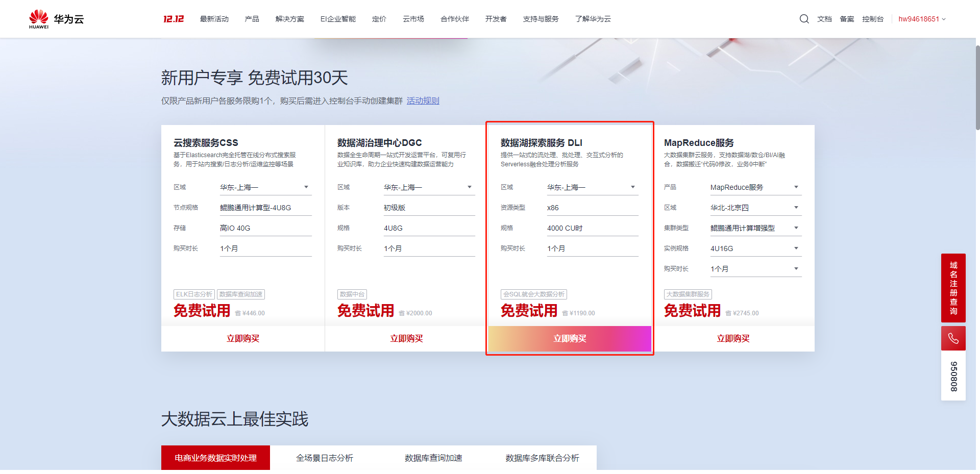Switch to the 数据库查询加速 tab

pyautogui.click(x=433, y=458)
